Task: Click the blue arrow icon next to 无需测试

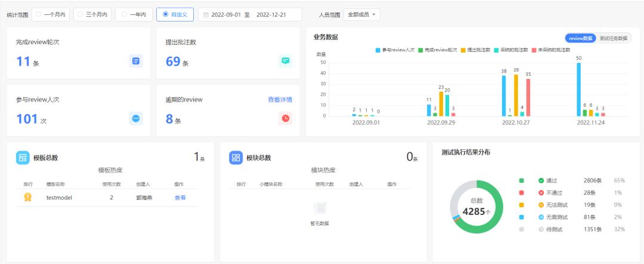Action: [541, 217]
